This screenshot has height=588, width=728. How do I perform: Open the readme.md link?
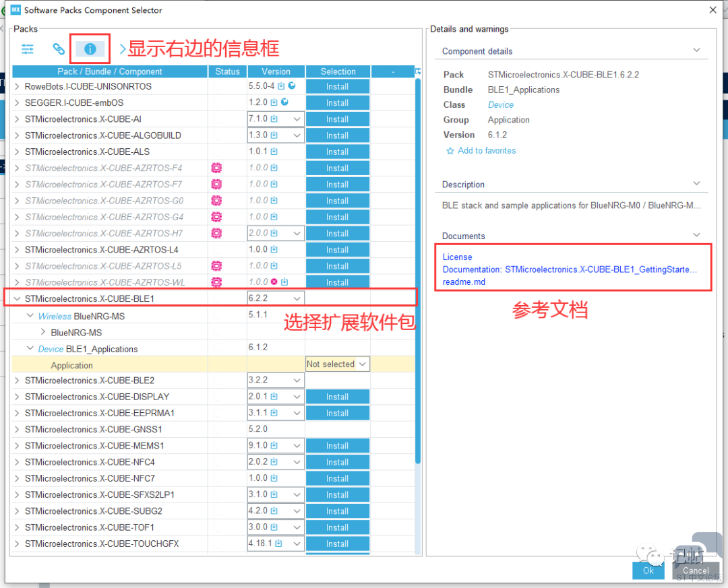pyautogui.click(x=464, y=282)
